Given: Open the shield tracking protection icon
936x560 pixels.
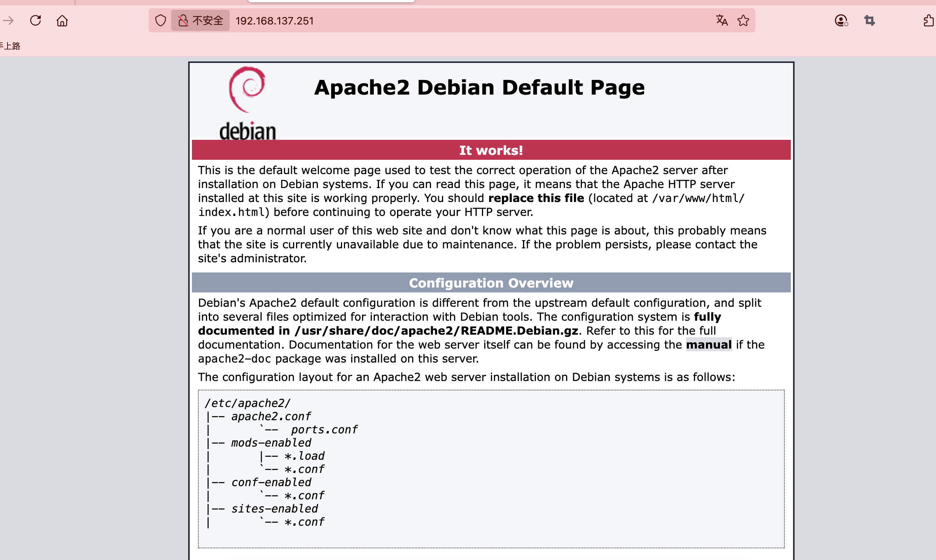Looking at the screenshot, I should tap(161, 20).
